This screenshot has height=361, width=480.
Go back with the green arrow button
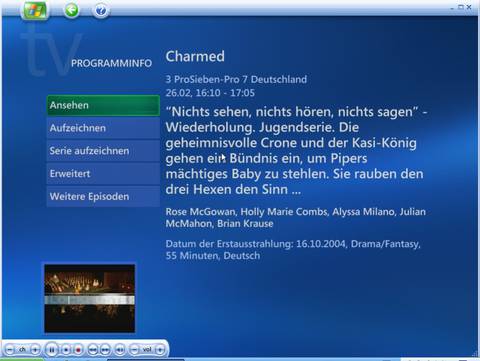pyautogui.click(x=72, y=10)
